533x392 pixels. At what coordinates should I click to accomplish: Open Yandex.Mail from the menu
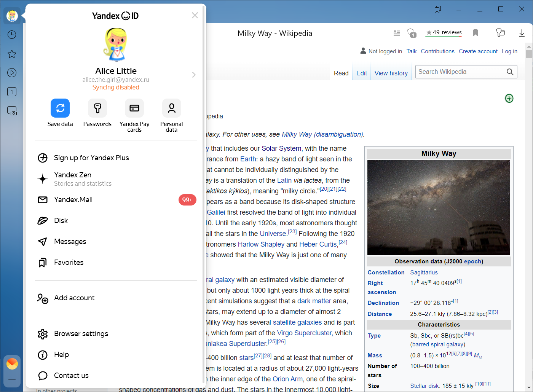pyautogui.click(x=116, y=200)
